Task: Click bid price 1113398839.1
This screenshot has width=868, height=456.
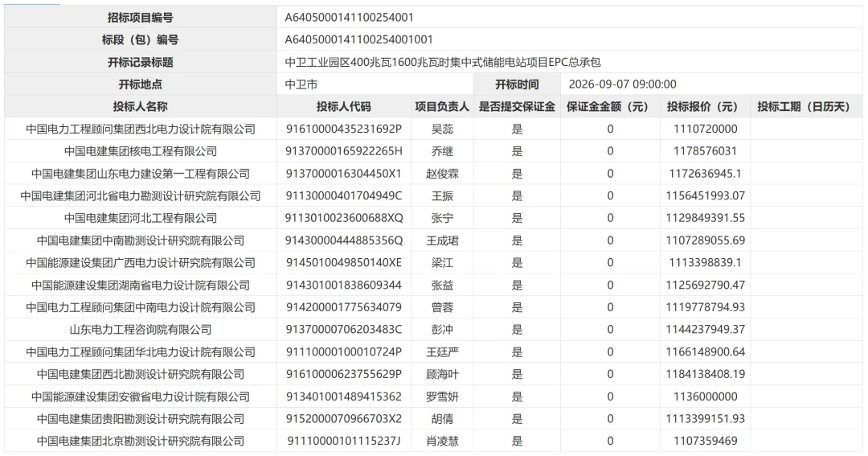Action: tap(706, 262)
